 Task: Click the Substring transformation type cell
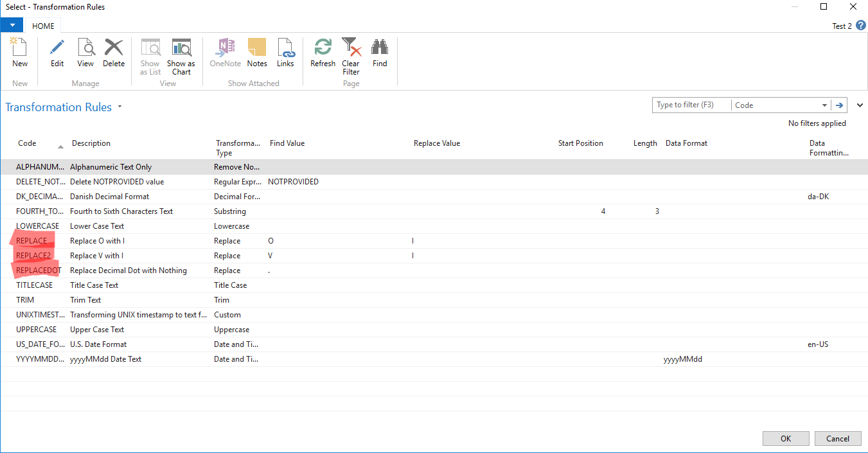click(230, 211)
